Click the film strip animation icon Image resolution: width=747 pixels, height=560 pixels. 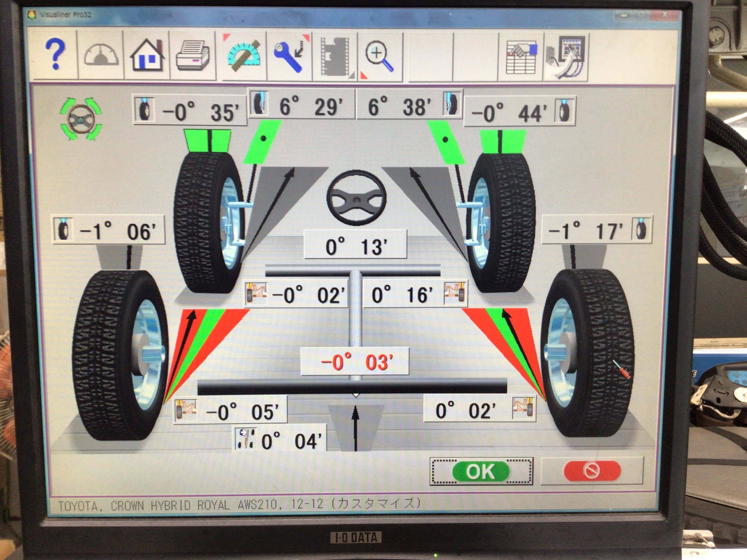point(335,56)
